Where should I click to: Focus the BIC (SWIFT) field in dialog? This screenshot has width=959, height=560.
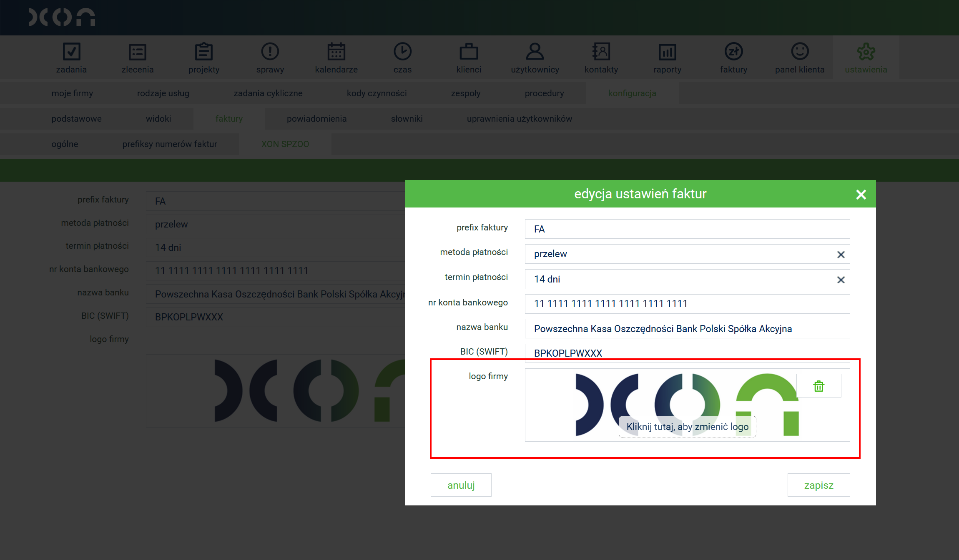(687, 353)
